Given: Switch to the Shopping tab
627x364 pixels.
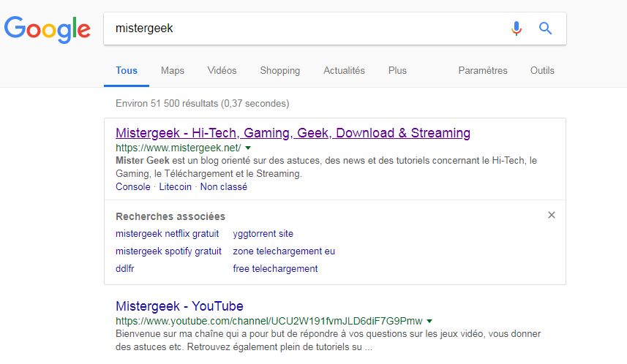Looking at the screenshot, I should [280, 70].
